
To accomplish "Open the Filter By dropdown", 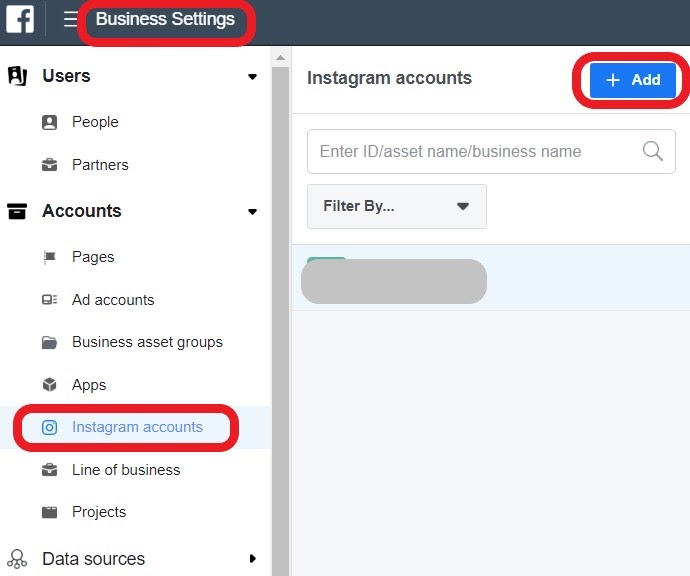I will [x=396, y=206].
